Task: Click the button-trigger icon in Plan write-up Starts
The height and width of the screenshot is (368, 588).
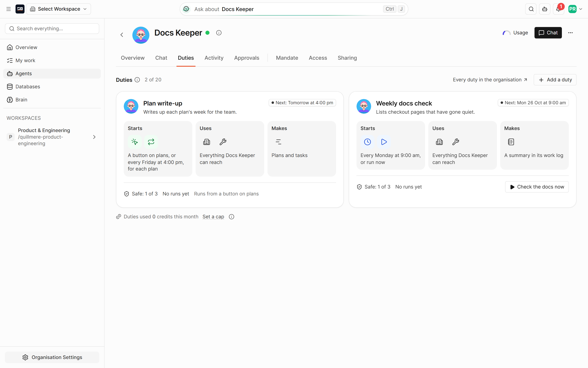Action: click(135, 142)
